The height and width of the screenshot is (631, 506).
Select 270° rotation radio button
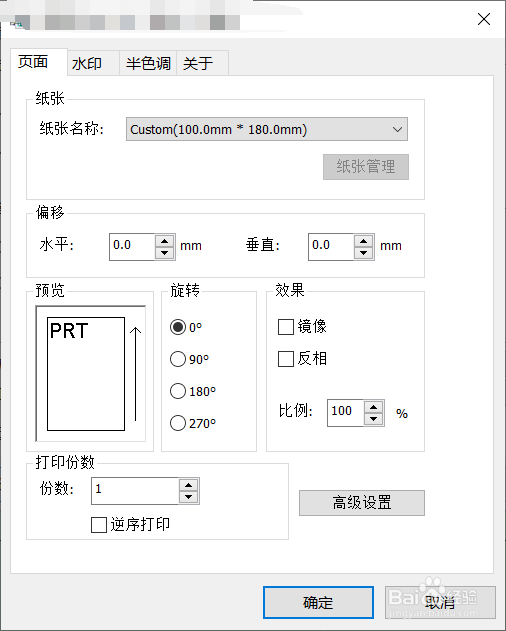click(178, 423)
